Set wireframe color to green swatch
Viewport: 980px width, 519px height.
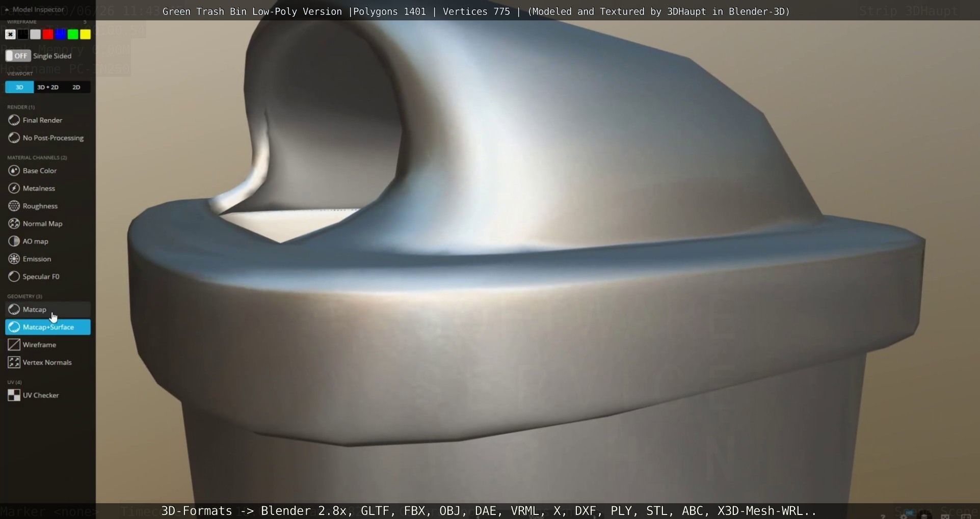click(73, 34)
